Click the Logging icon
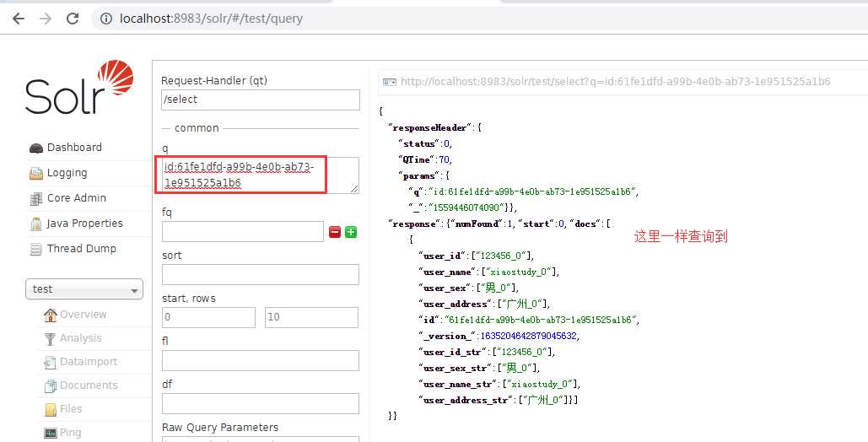The width and height of the screenshot is (868, 442). (36, 174)
